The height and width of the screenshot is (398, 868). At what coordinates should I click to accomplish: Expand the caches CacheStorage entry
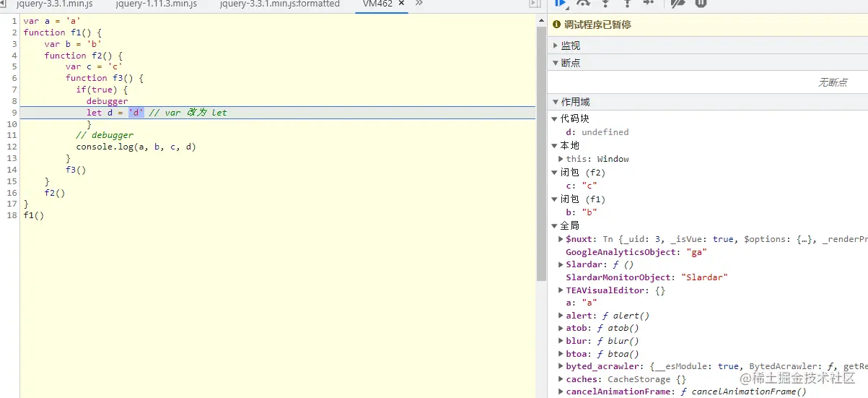coord(561,379)
